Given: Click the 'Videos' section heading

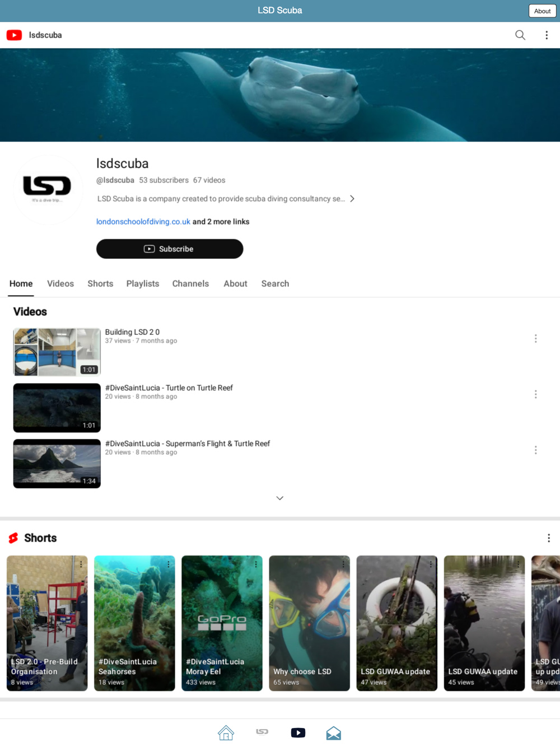Looking at the screenshot, I should coord(30,312).
